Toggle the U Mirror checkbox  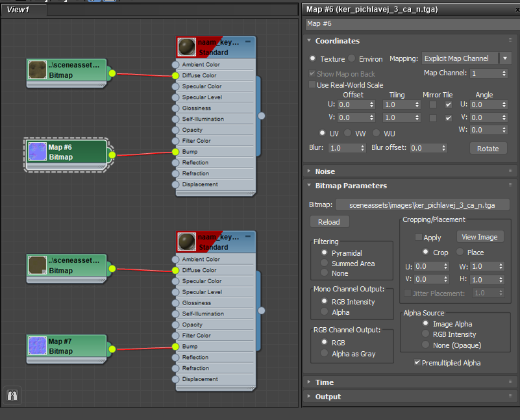[x=433, y=105]
